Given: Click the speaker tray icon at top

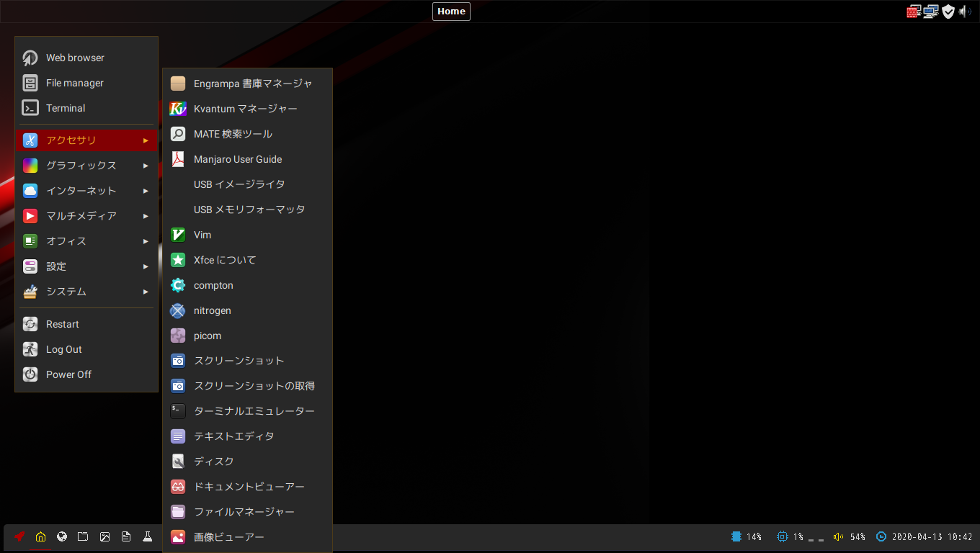Looking at the screenshot, I should pyautogui.click(x=966, y=12).
